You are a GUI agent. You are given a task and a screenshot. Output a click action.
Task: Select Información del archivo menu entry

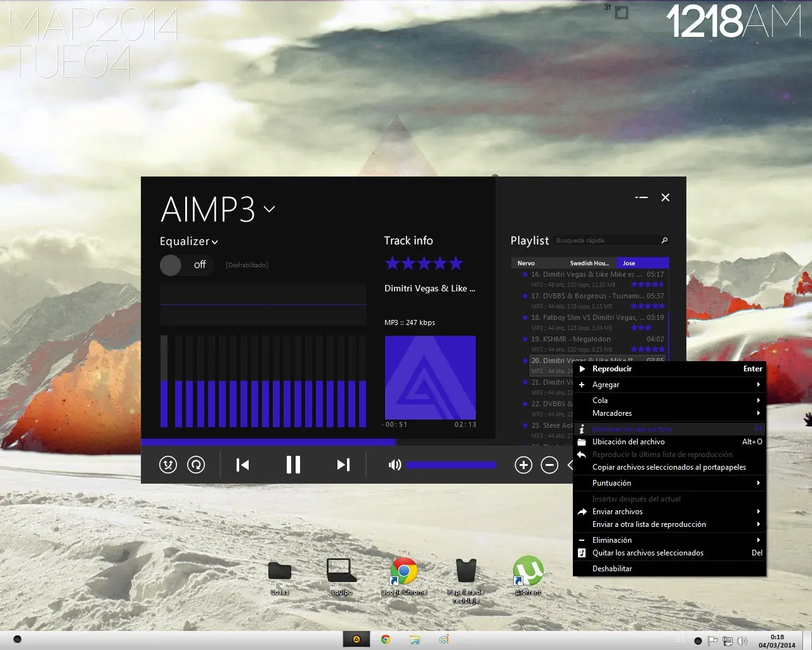tap(670, 429)
